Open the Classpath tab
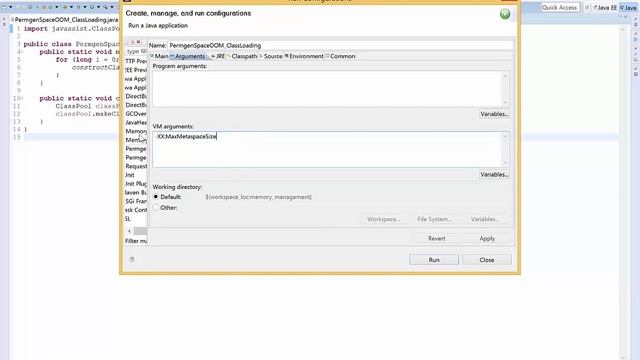 242,56
